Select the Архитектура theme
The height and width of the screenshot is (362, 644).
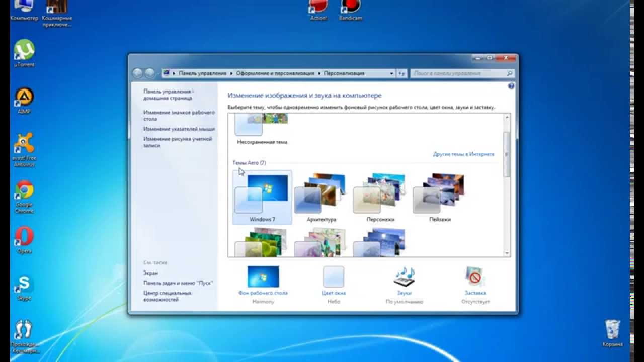pos(321,197)
